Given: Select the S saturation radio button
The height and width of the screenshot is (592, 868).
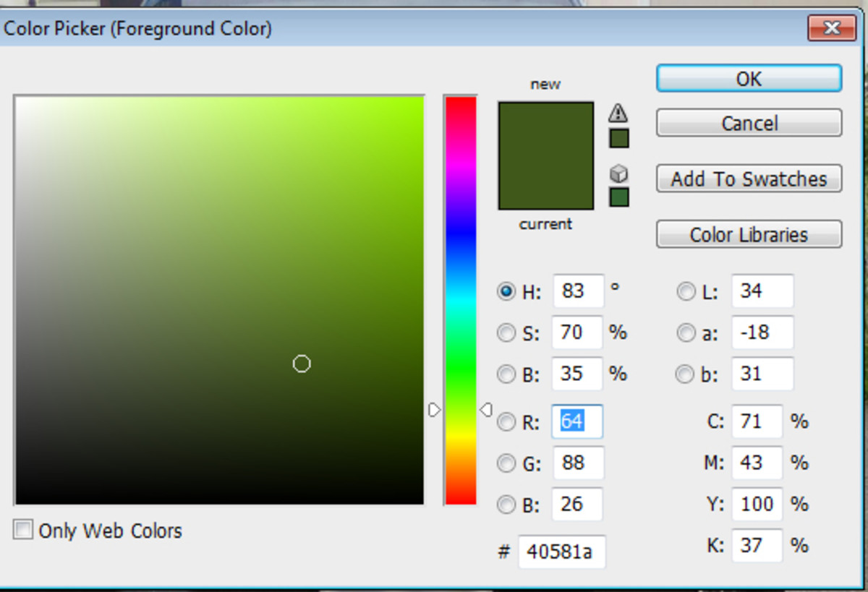Looking at the screenshot, I should 506,333.
